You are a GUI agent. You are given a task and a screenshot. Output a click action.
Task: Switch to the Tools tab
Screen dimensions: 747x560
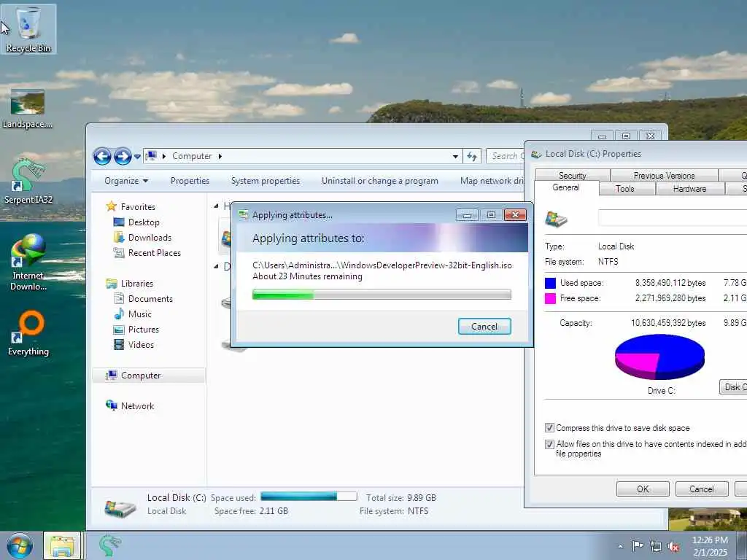pos(624,189)
